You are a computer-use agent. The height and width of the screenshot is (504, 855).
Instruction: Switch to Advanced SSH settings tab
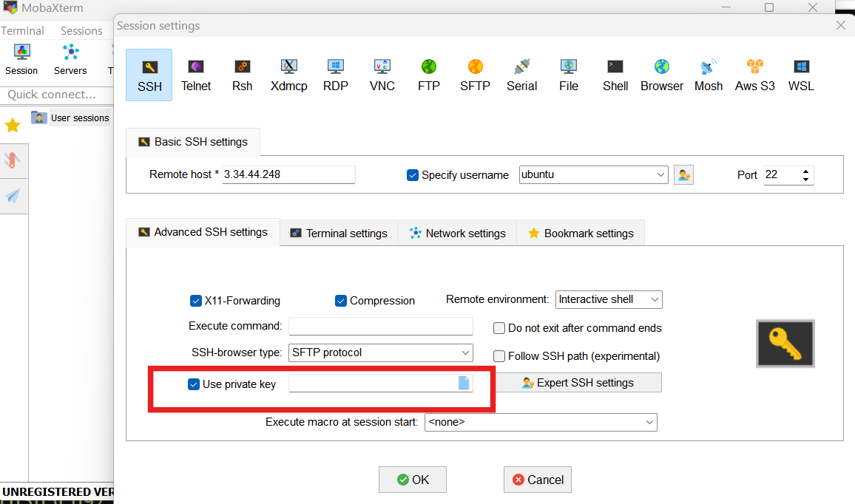[203, 232]
